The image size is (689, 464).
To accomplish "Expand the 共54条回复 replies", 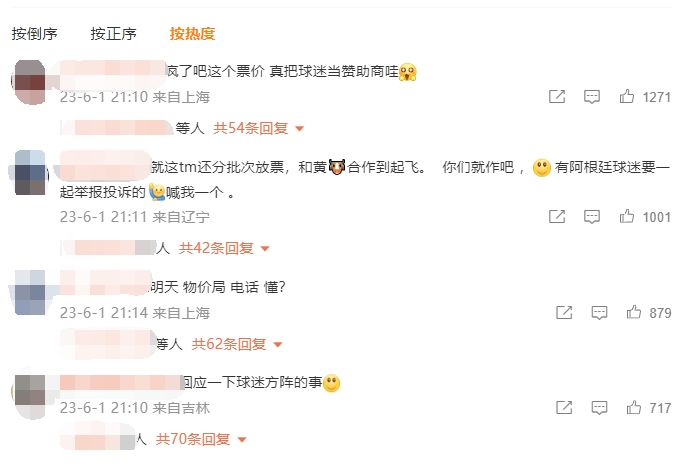I will tap(258, 128).
